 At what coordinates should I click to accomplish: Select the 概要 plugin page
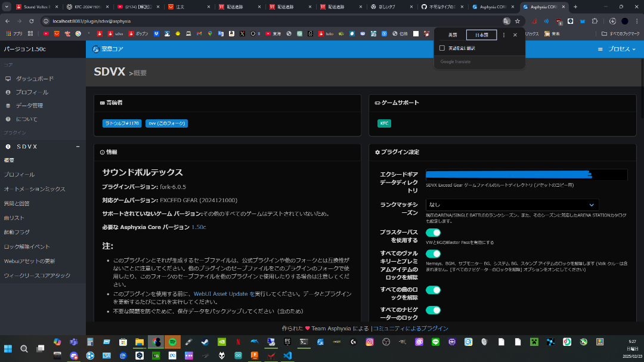pos(9,160)
